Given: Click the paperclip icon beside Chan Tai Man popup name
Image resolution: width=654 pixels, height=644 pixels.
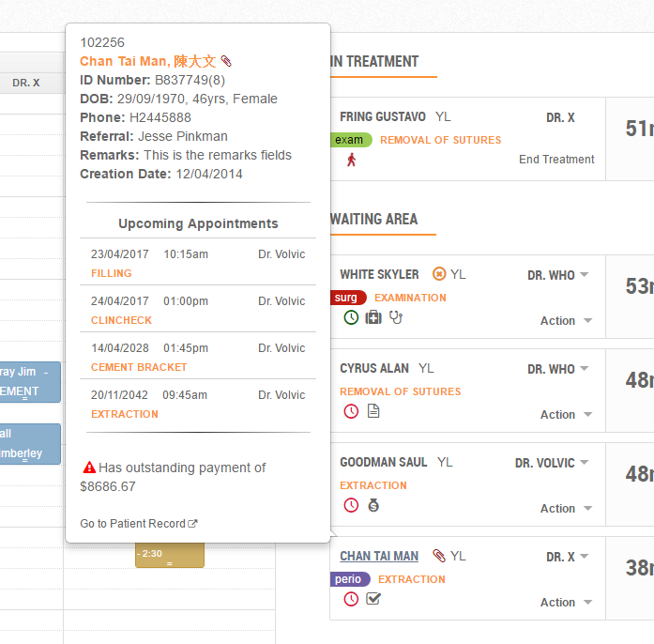Looking at the screenshot, I should click(226, 62).
